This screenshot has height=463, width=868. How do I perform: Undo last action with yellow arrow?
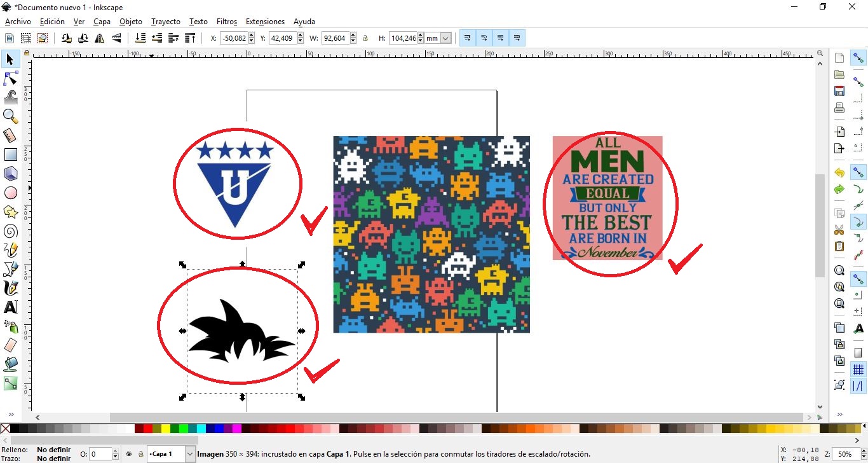[839, 173]
